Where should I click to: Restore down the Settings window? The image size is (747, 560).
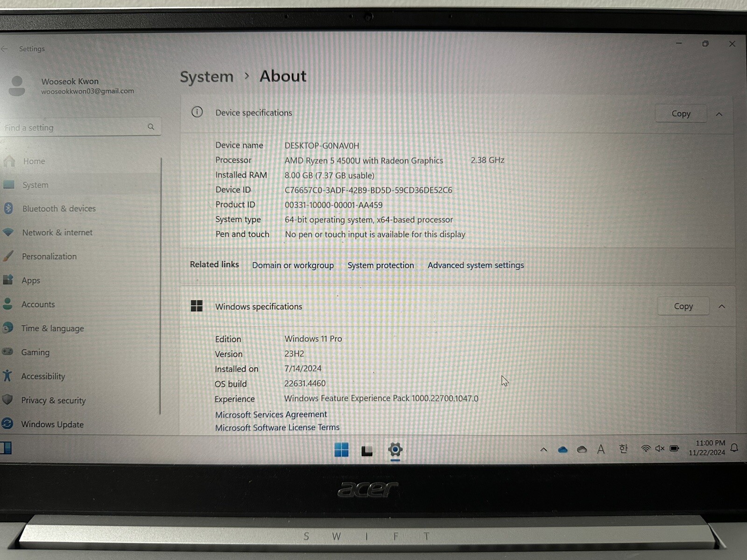click(705, 43)
